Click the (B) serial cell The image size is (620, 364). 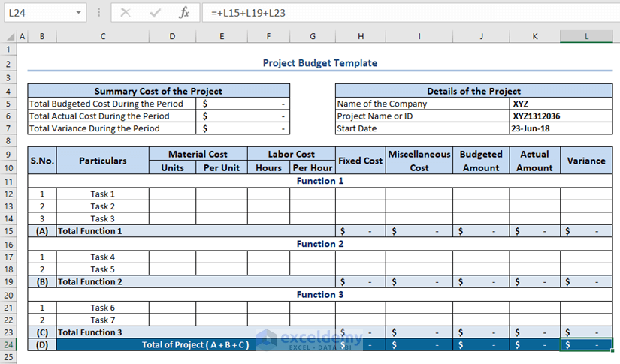point(42,282)
